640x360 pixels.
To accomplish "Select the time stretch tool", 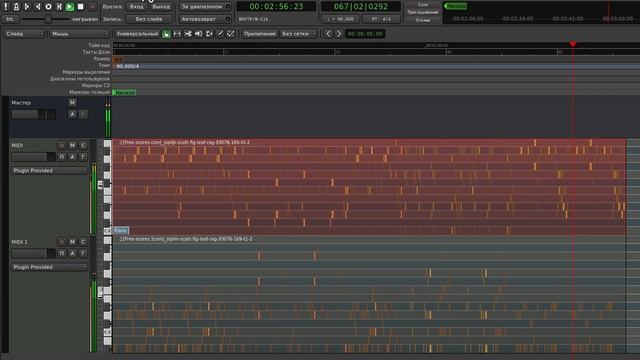I will (x=209, y=34).
